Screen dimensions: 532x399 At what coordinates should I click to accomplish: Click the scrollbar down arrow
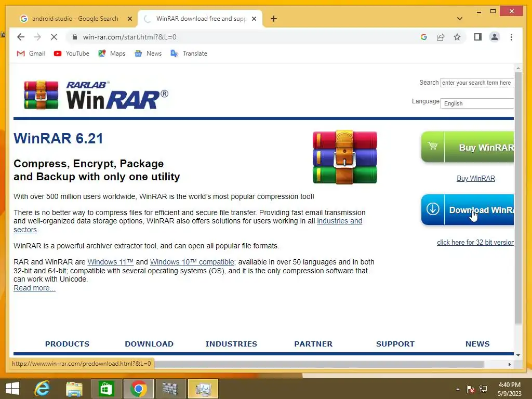[x=518, y=355]
